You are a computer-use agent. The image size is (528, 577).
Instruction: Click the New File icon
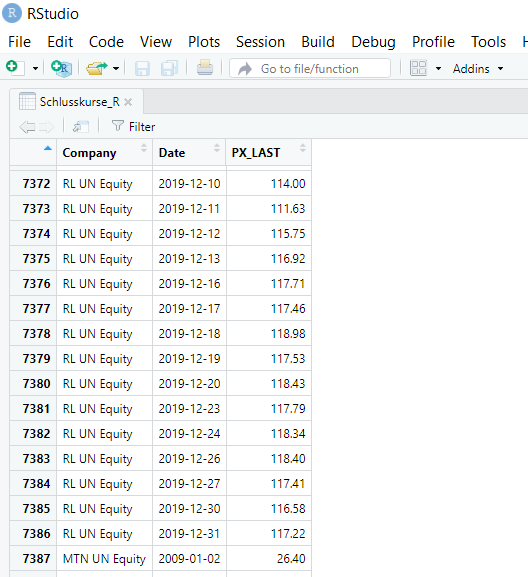coord(15,68)
